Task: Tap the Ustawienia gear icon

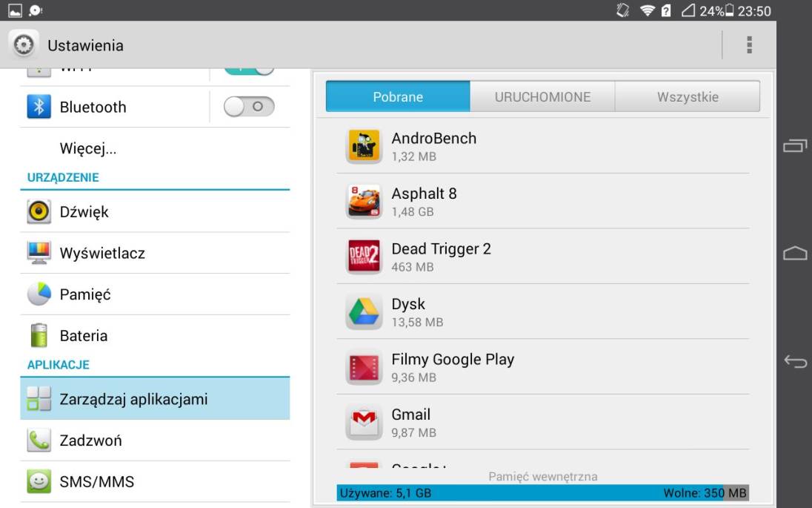Action: (x=23, y=45)
